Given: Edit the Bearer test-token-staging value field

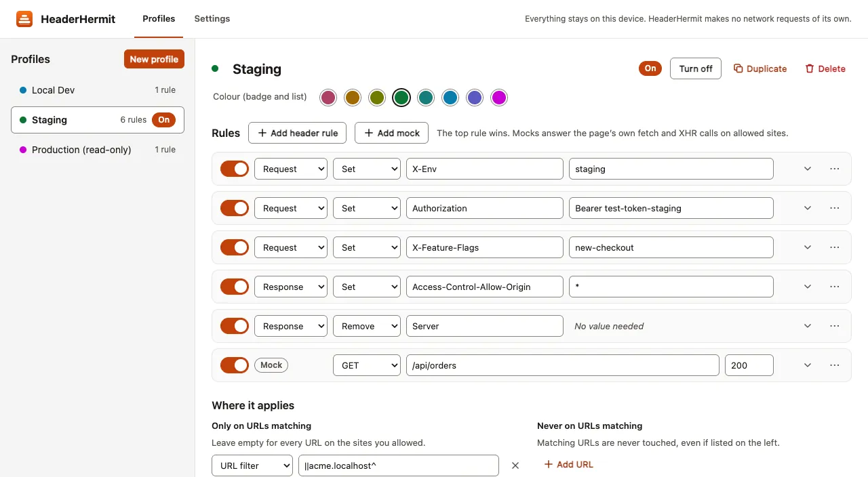Looking at the screenshot, I should pyautogui.click(x=671, y=208).
